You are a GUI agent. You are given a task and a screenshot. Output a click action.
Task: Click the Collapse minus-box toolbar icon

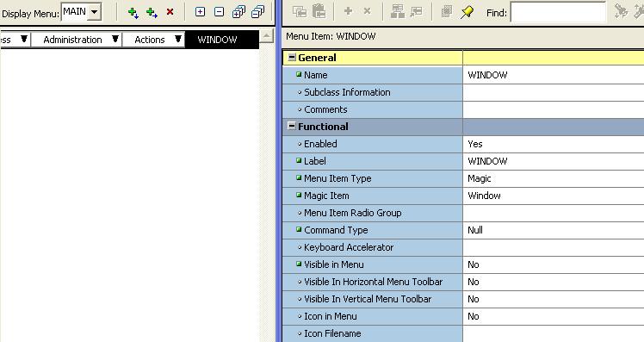coord(220,12)
